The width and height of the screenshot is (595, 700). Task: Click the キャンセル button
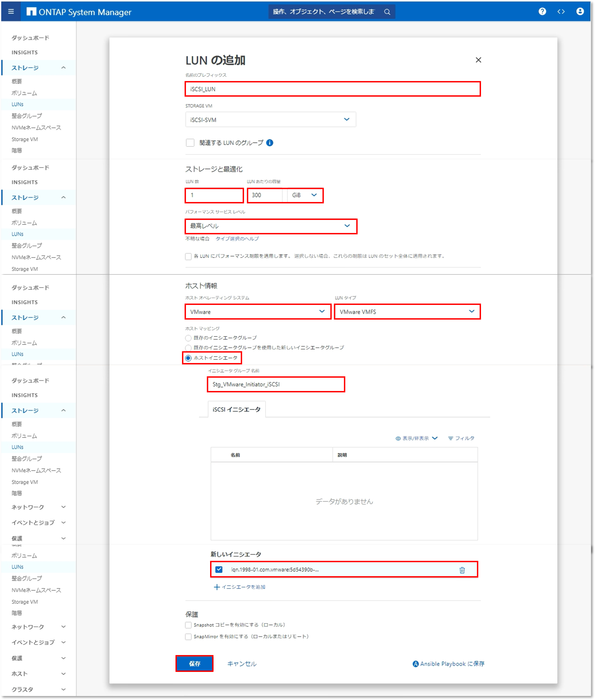point(242,664)
